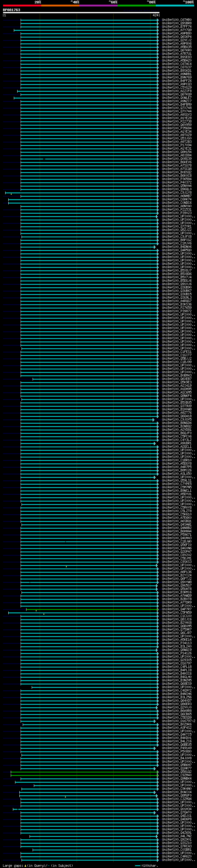Screen dimensions: 197x868
Task: Select UniRef100_Q8MUF0 label
Action: click(176, 795)
